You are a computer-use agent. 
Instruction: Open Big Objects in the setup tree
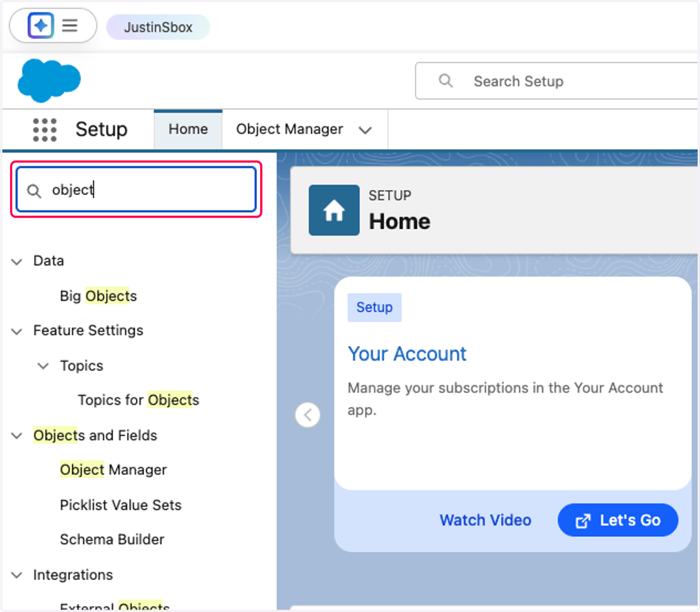98,296
